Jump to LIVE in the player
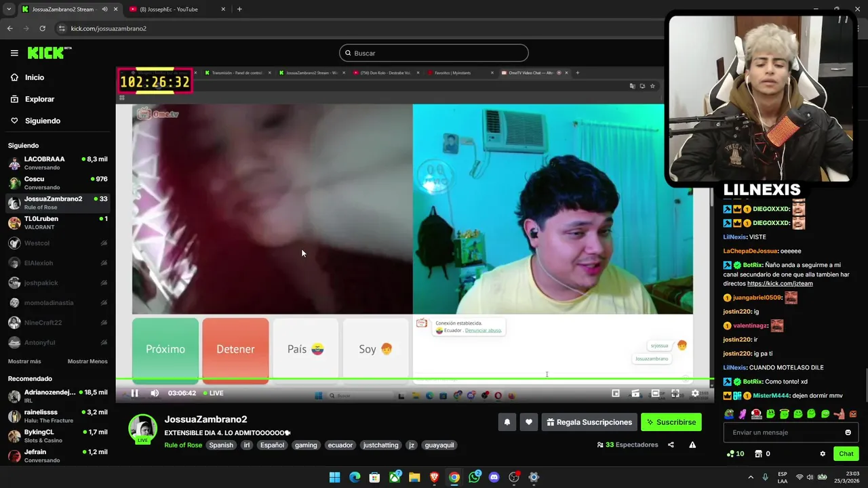 214,393
